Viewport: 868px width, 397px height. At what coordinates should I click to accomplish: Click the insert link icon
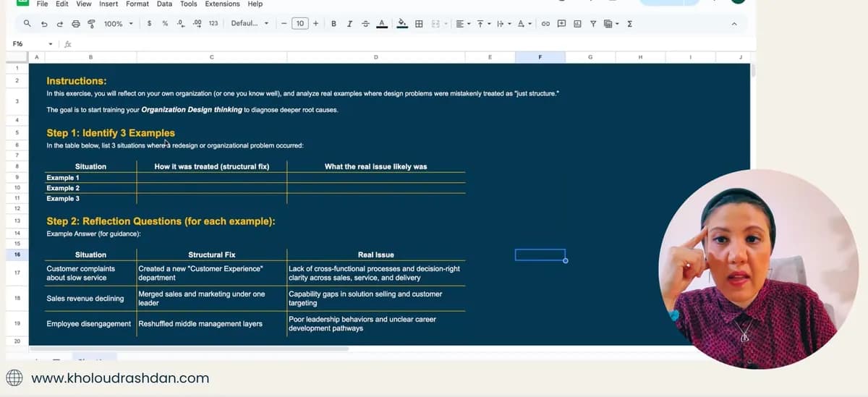click(545, 24)
